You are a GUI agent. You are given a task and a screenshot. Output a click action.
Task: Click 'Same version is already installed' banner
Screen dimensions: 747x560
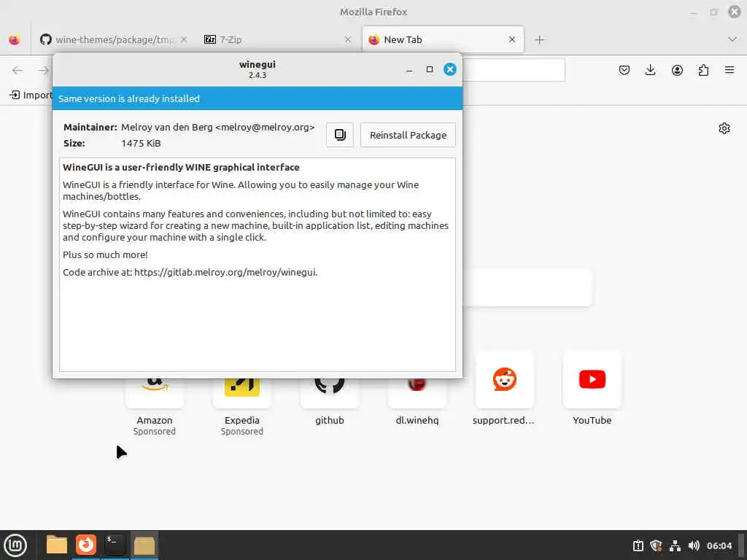258,98
